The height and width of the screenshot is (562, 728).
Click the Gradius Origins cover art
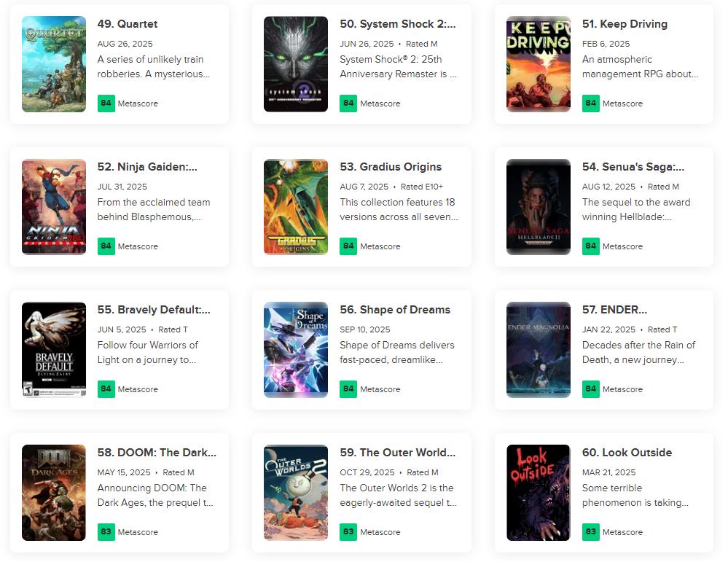(x=296, y=207)
